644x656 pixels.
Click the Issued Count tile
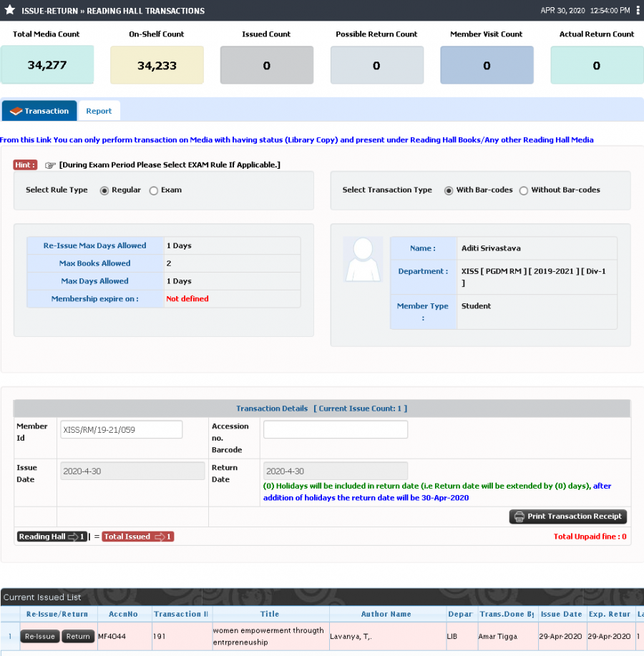(x=267, y=65)
